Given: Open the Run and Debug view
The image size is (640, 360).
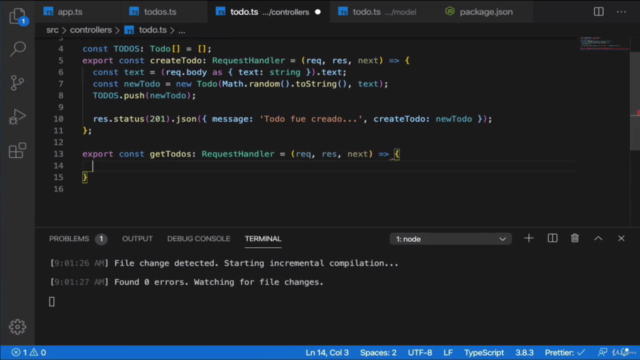Looking at the screenshot, I should pos(18,117).
